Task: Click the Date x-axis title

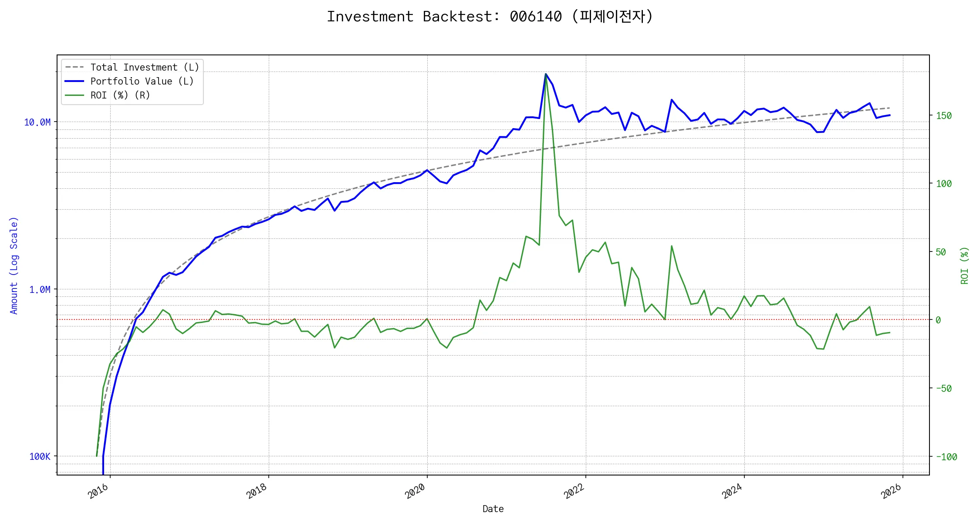Action: tap(493, 509)
